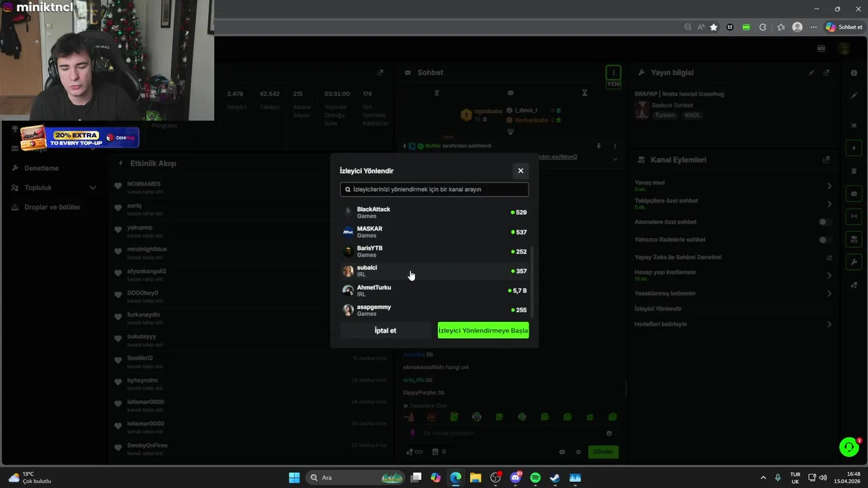The width and height of the screenshot is (868, 488).
Task: Collapse the pinned message chevron
Action: pyautogui.click(x=615, y=159)
